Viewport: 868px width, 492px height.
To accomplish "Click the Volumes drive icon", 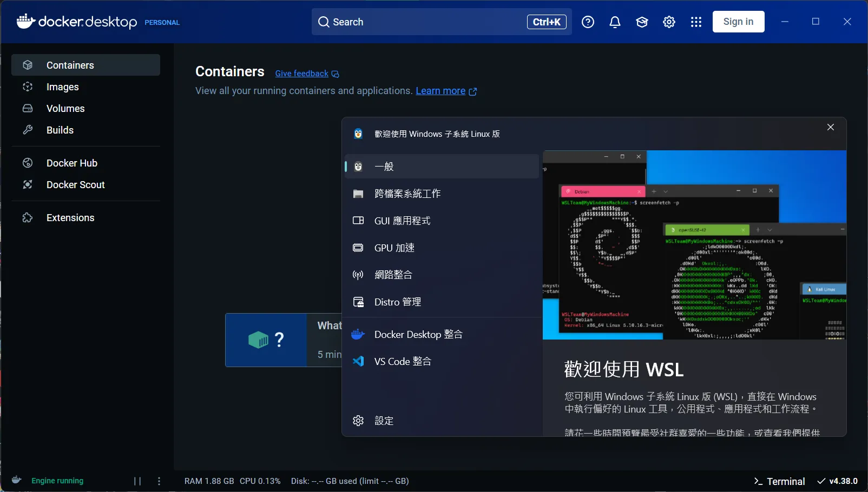I will 28,108.
